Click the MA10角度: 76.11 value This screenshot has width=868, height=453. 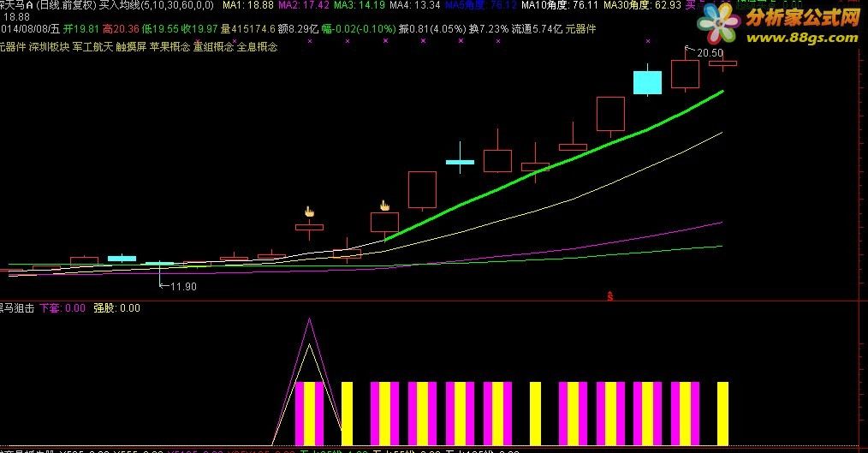tap(560, 5)
